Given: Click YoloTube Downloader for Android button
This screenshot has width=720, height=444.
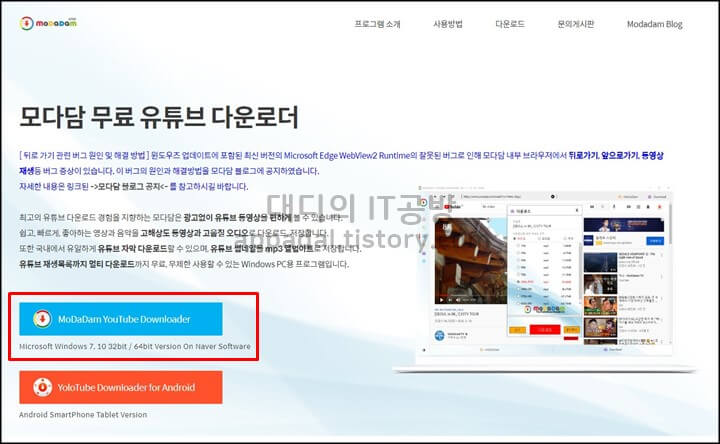Looking at the screenshot, I should tap(121, 387).
